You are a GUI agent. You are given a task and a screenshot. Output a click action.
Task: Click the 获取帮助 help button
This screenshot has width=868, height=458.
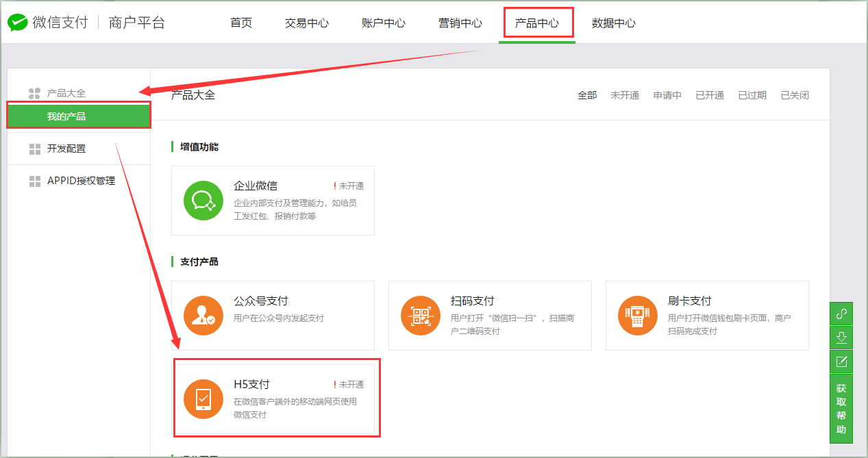[x=841, y=409]
